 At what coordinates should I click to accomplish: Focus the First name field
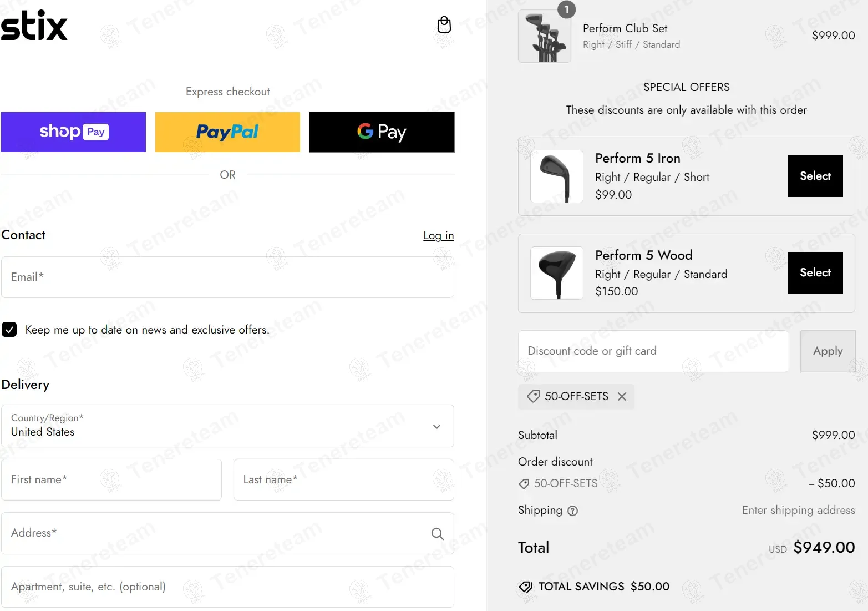point(111,479)
